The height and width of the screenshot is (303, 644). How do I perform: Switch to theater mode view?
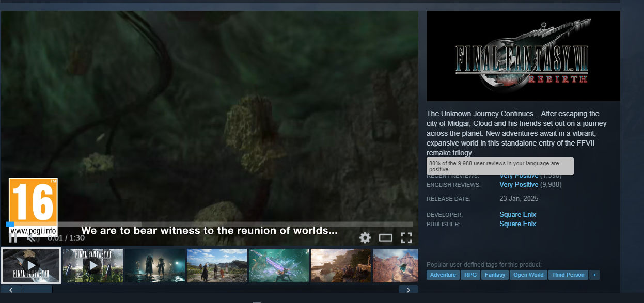pos(386,237)
